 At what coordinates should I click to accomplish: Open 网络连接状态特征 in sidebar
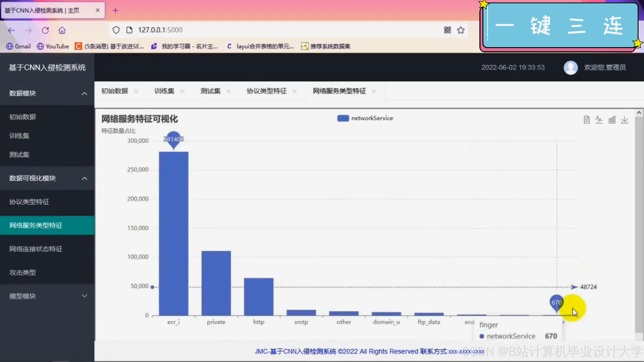(36, 249)
